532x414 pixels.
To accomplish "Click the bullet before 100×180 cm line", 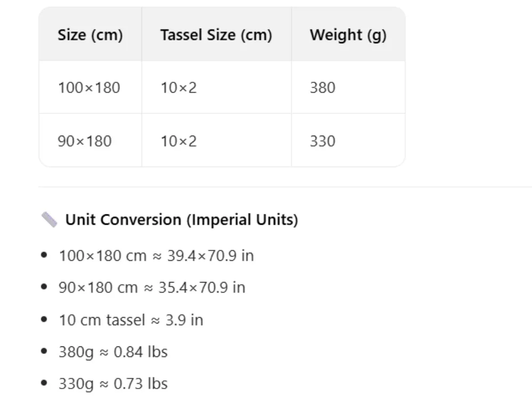I will point(44,255).
